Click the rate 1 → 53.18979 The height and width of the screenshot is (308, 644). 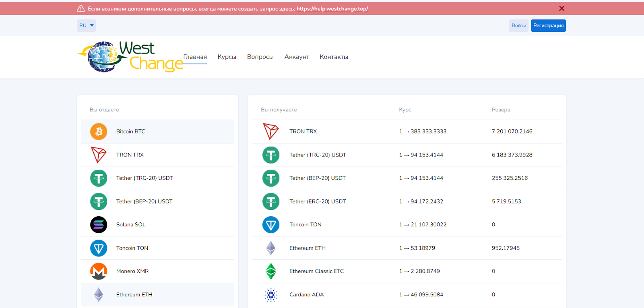tap(417, 248)
